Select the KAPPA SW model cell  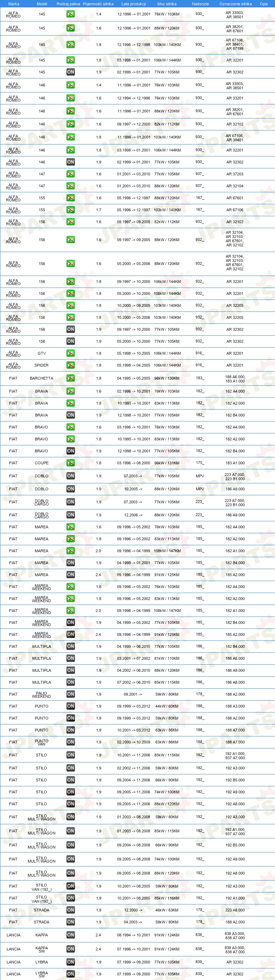41,949
